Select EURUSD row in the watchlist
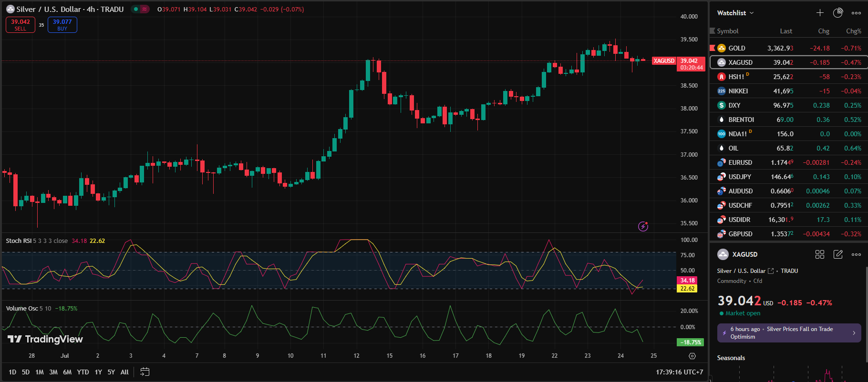The width and height of the screenshot is (868, 382). [x=788, y=162]
